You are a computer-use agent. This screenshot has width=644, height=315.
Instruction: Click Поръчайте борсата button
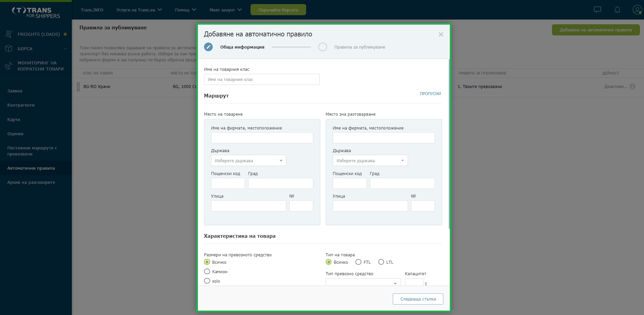(x=278, y=10)
